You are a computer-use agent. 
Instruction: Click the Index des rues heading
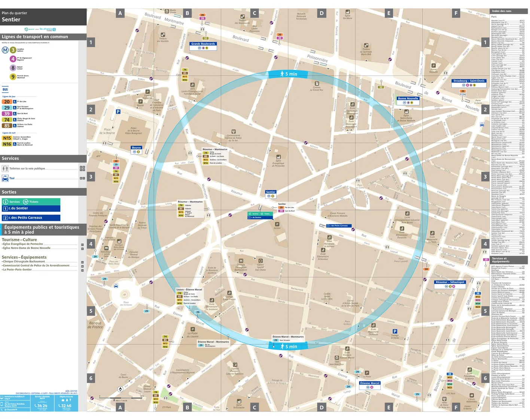pos(502,11)
